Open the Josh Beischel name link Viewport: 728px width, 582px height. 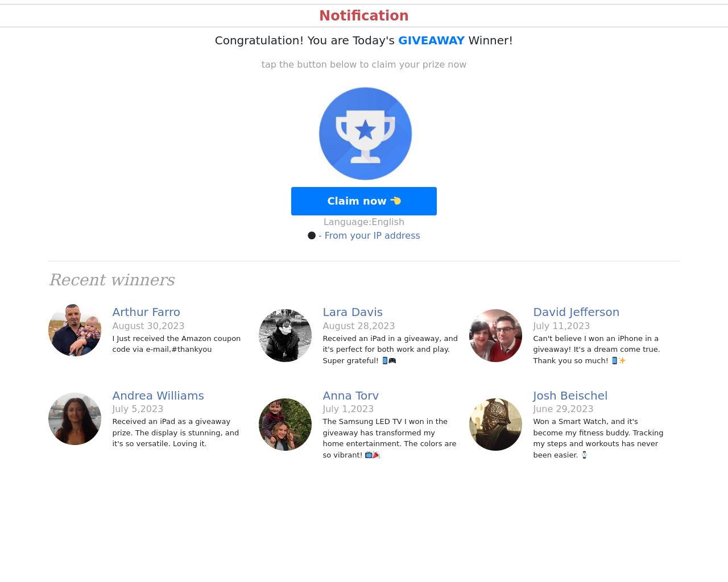[x=570, y=396]
